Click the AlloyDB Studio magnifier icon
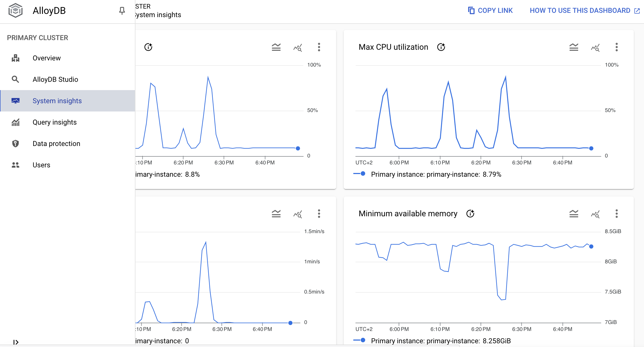Screen dimensions: 644x347 coord(16,79)
